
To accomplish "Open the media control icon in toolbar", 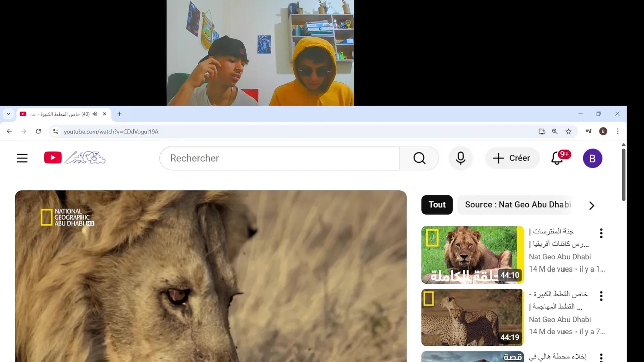I will tap(588, 131).
